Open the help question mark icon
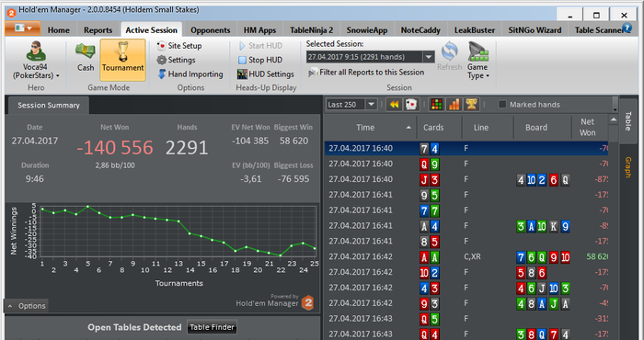 click(627, 28)
